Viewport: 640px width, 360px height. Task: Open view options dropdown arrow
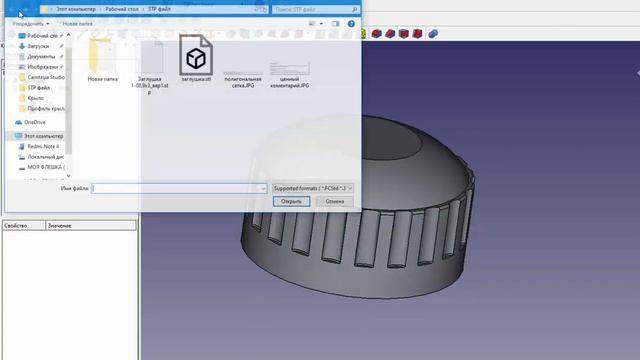[321, 24]
